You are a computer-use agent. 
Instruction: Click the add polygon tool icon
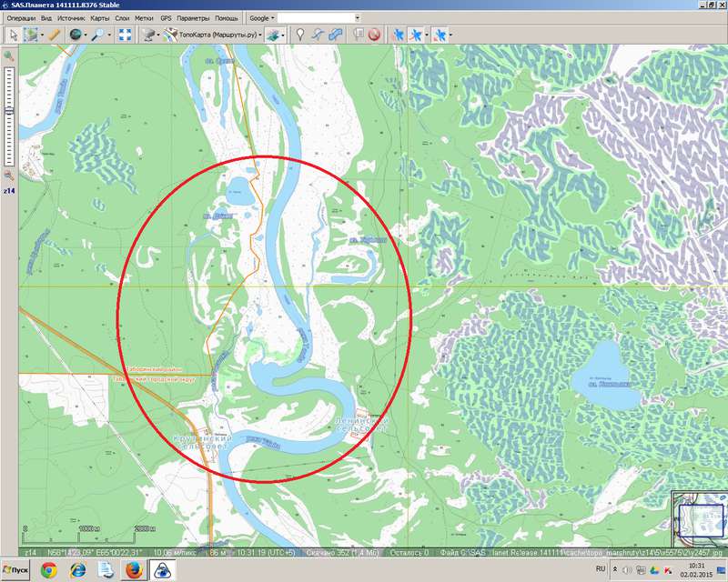pyautogui.click(x=335, y=35)
